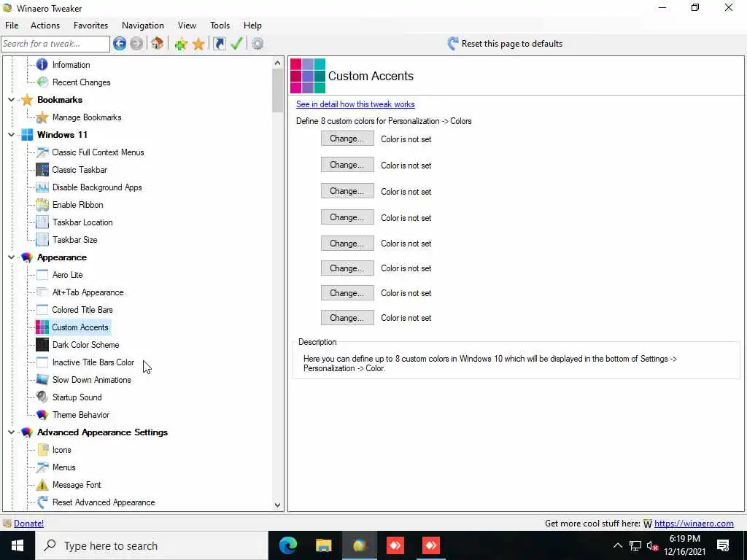Screen dimensions: 747x560
Task: Collapse the Bookmarks tree section
Action: (x=11, y=100)
